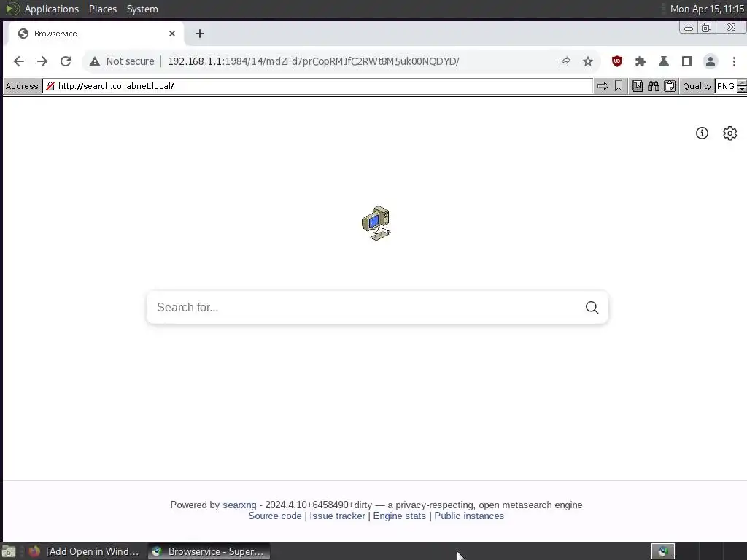Open the binoculars find tool
Image resolution: width=747 pixels, height=560 pixels.
[653, 86]
